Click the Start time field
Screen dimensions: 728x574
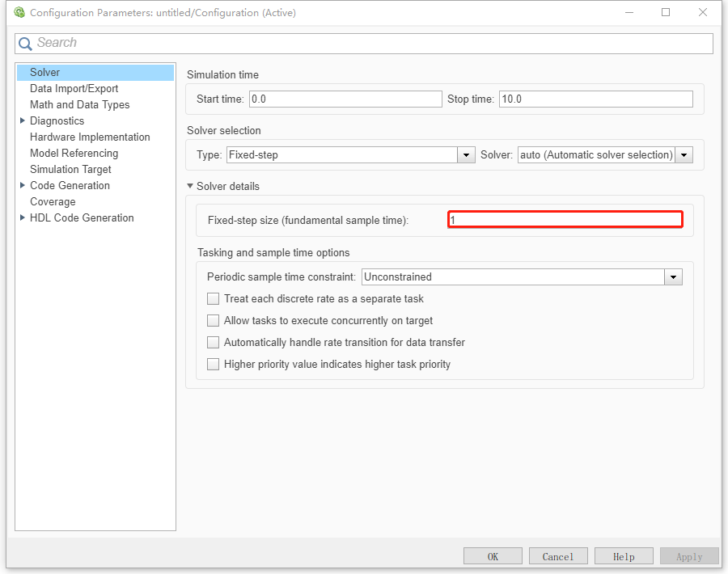(x=345, y=99)
